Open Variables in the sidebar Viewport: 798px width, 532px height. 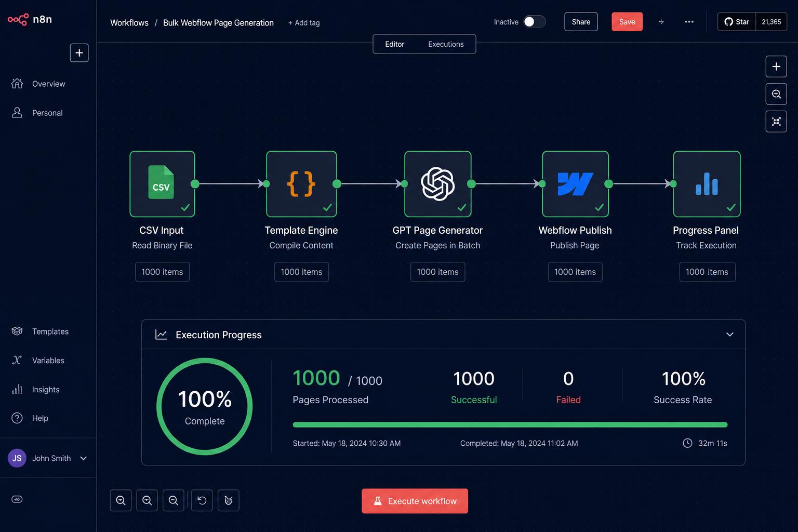tap(48, 361)
